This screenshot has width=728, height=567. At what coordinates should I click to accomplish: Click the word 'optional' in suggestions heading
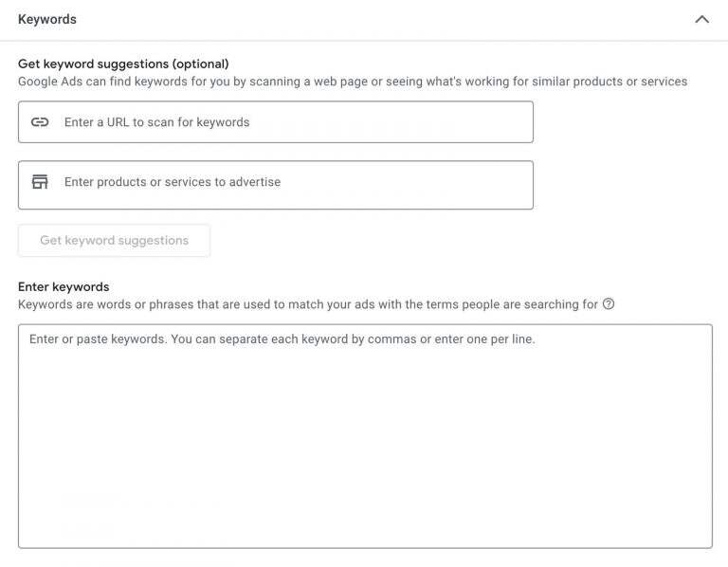point(201,64)
